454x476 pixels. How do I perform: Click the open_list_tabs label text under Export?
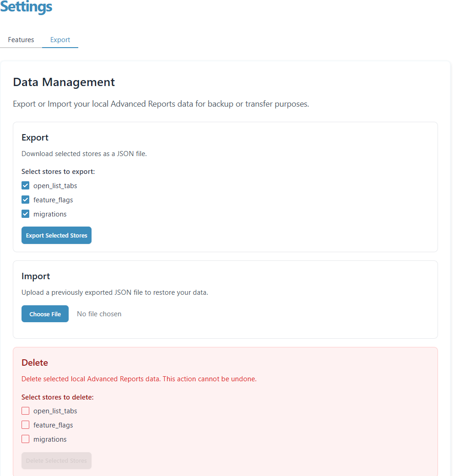pos(55,186)
